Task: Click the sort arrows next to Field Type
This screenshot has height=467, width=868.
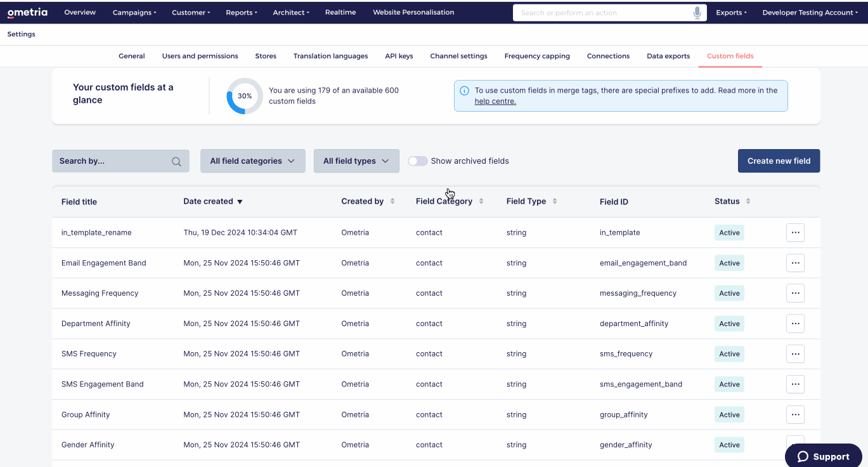Action: click(x=555, y=201)
